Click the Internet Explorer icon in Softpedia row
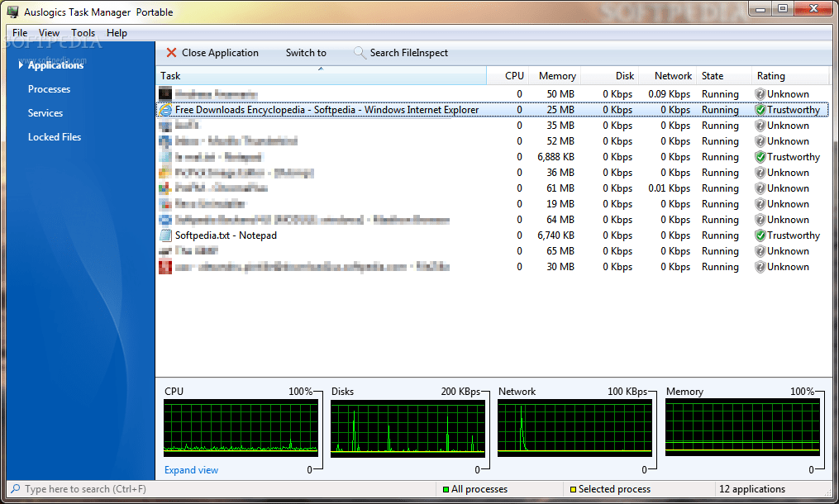 pyautogui.click(x=165, y=110)
